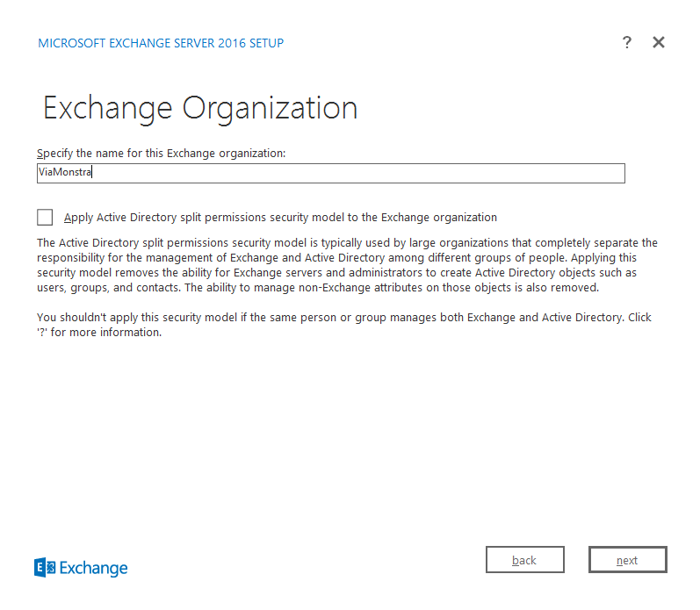
Task: Click the blue Exchange logo icon
Action: 45,568
